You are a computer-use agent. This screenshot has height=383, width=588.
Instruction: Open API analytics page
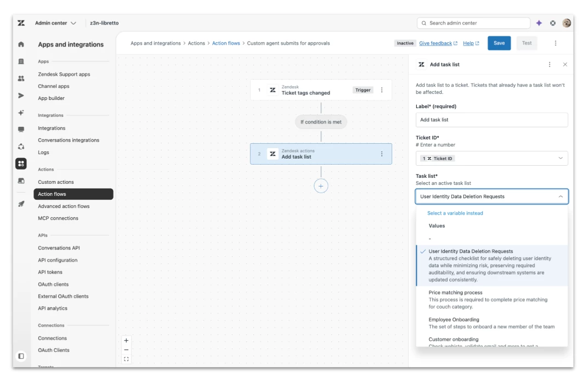pos(53,308)
